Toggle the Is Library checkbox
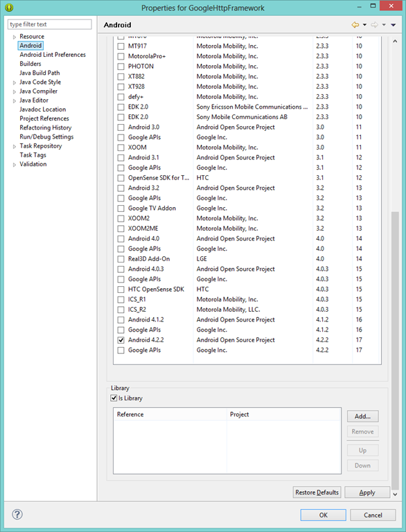This screenshot has width=406, height=532. [114, 398]
